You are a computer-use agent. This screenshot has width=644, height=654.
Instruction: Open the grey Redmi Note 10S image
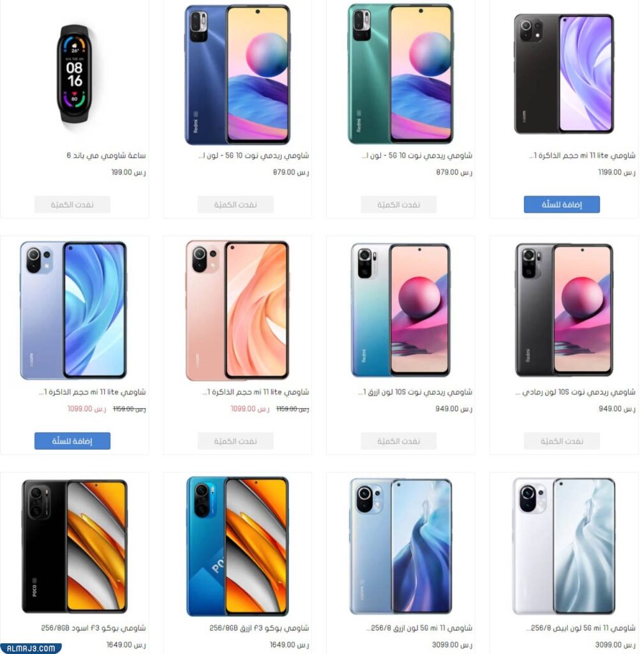[564, 310]
